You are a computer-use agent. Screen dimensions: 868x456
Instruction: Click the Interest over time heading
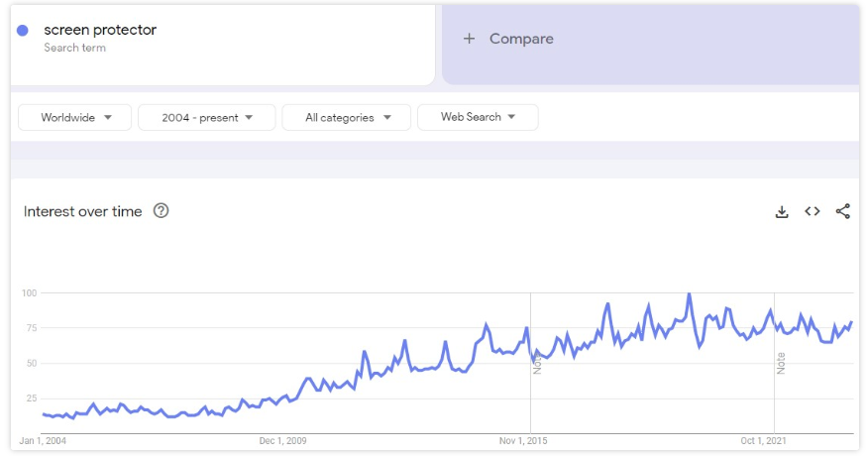pos(82,212)
